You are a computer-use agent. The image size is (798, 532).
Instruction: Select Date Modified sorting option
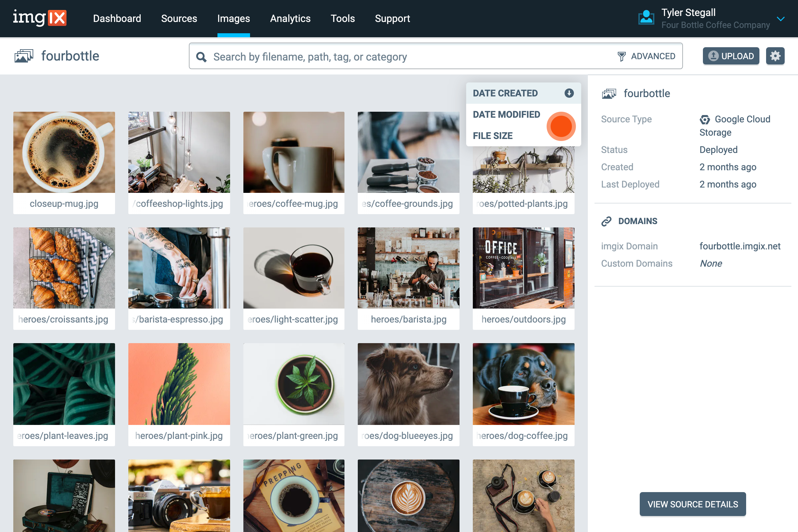[x=506, y=114]
